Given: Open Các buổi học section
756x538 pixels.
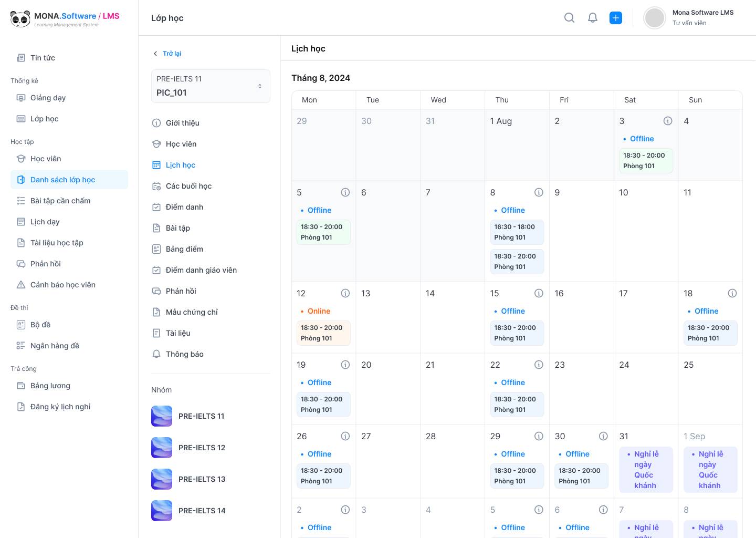Looking at the screenshot, I should click(188, 186).
